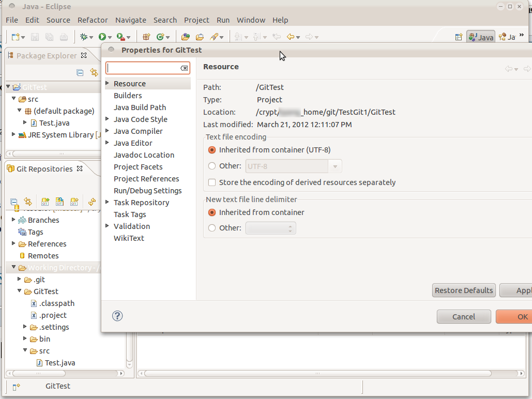Select Other text file encoding radio

[212, 166]
